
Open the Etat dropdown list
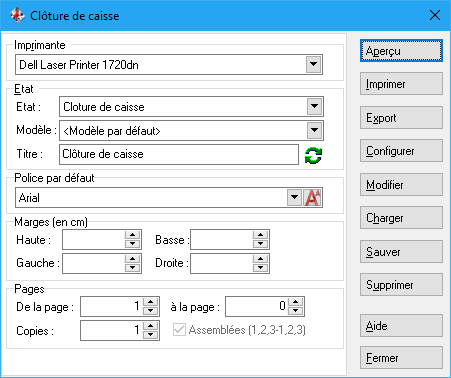tap(314, 107)
